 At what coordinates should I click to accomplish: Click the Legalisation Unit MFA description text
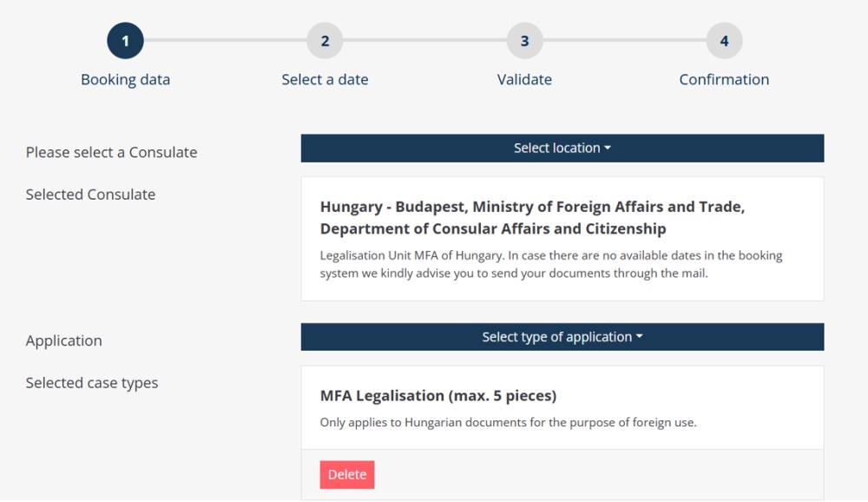click(x=551, y=264)
